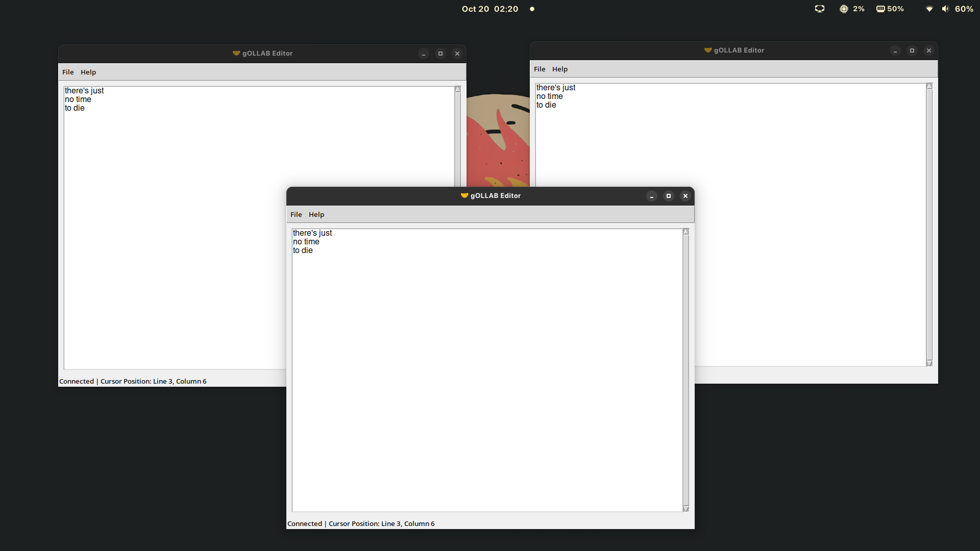
Task: Click handshake icon in right window title
Action: [x=708, y=50]
